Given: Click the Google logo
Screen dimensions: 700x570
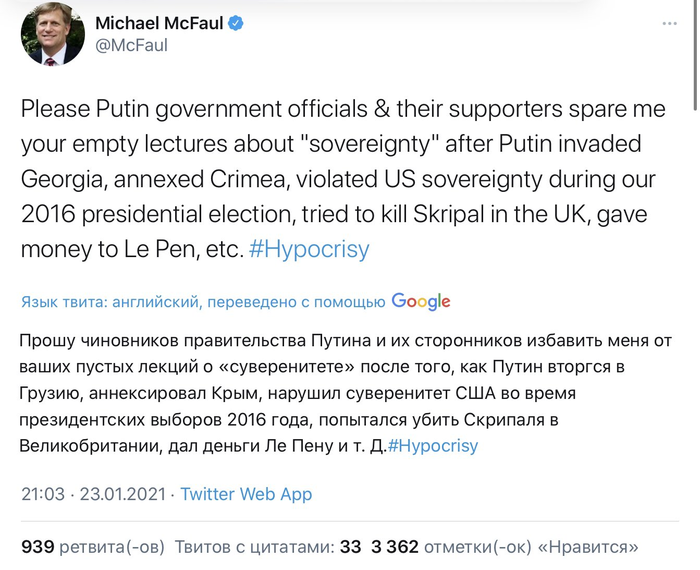Looking at the screenshot, I should pos(421,301).
